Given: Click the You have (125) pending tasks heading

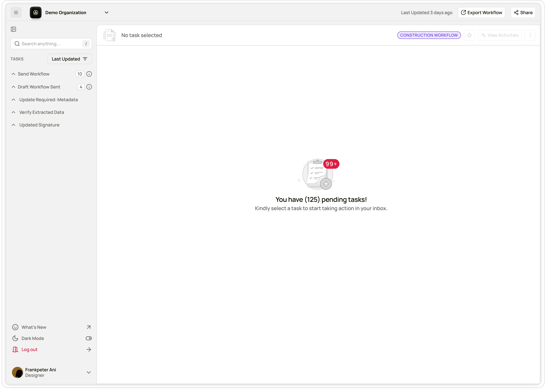Looking at the screenshot, I should tap(321, 199).
